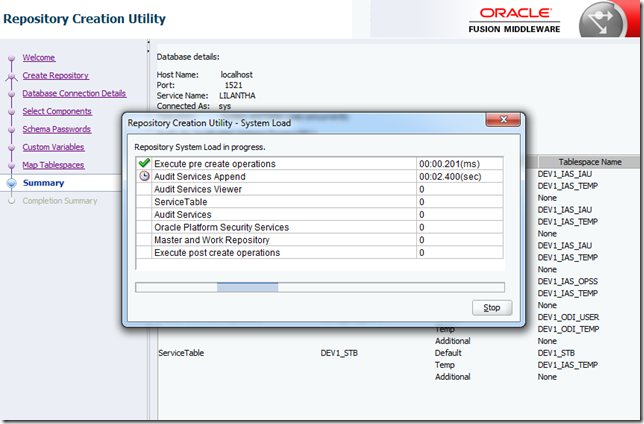Select Master and Work Repository row

coord(320,240)
